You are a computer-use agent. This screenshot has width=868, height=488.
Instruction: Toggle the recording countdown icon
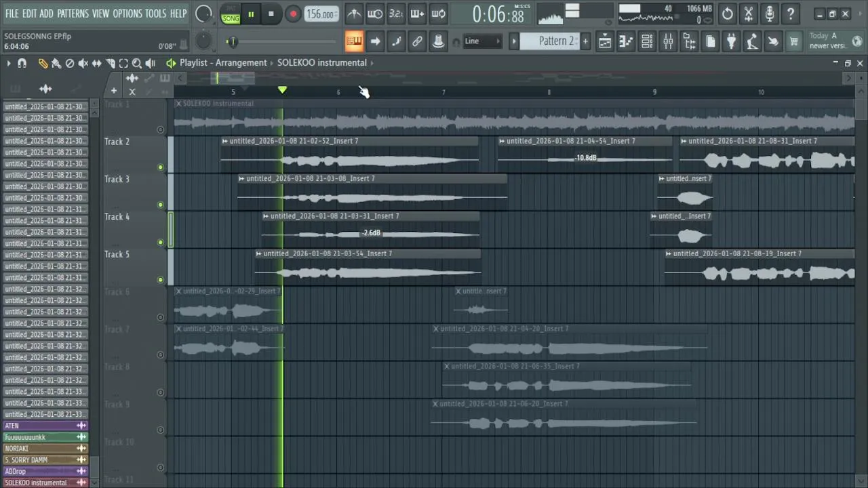[396, 14]
